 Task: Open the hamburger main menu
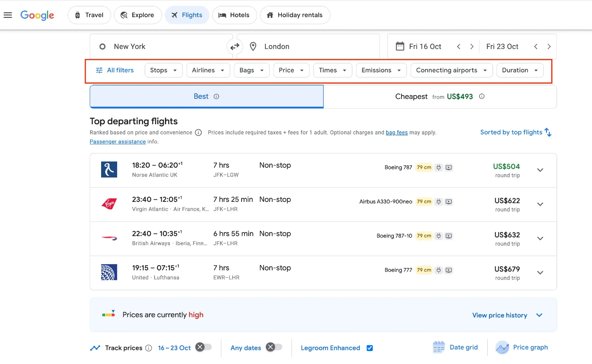click(x=8, y=15)
